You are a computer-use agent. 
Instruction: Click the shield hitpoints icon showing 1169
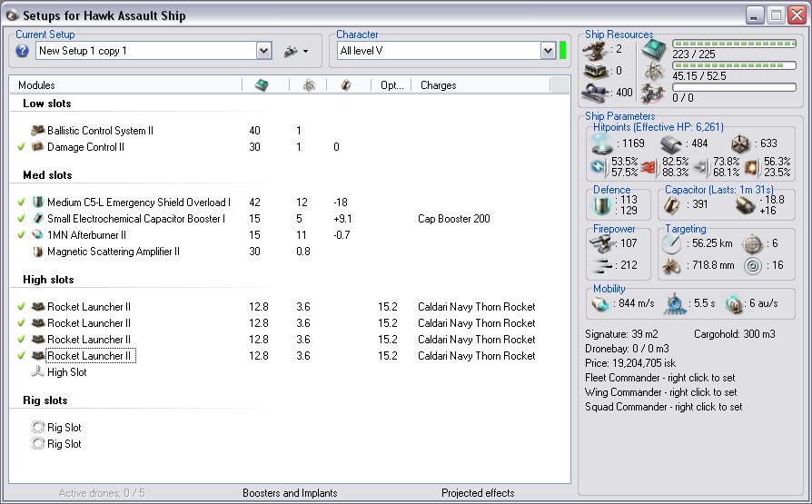click(602, 143)
